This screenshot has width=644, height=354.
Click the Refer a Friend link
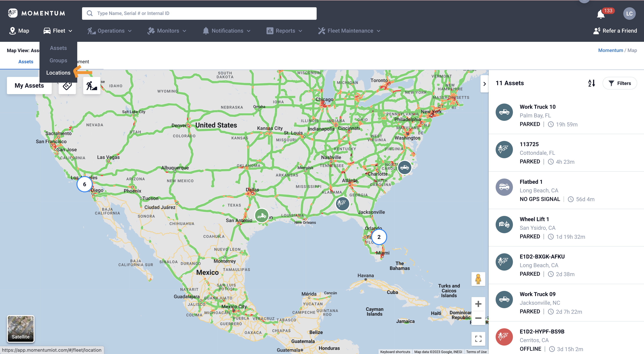615,31
